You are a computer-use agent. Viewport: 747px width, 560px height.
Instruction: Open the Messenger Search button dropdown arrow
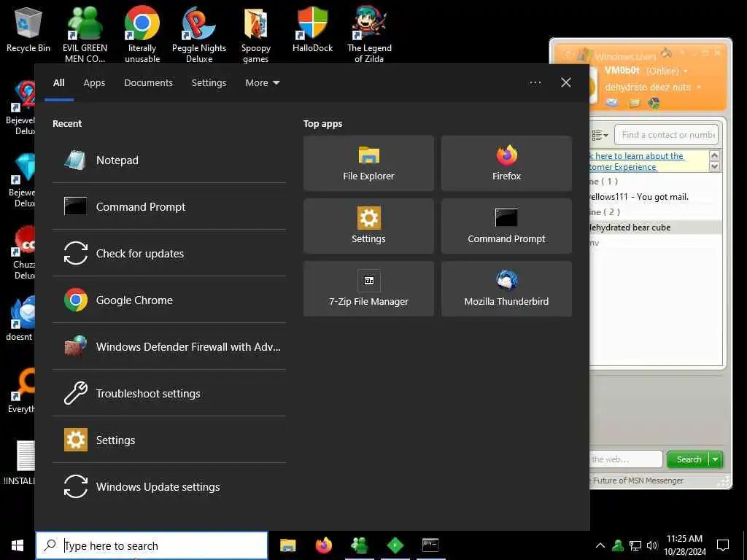click(x=716, y=459)
